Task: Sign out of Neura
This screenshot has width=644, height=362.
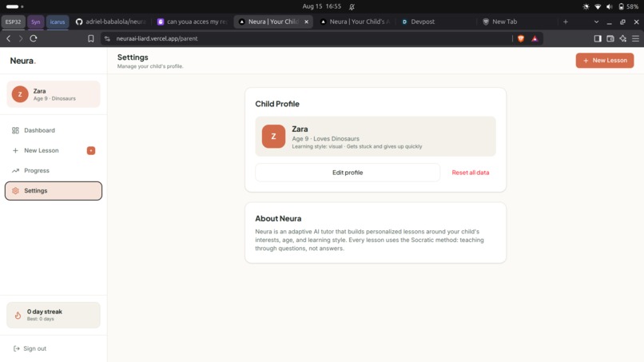Action: [x=30, y=348]
